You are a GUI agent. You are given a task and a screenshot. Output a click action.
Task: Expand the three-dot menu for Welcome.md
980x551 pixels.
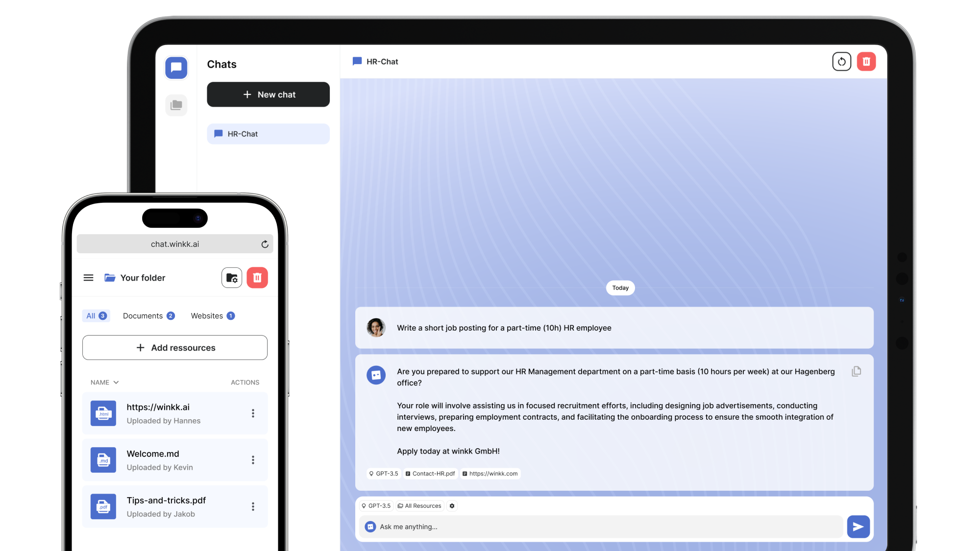point(252,459)
